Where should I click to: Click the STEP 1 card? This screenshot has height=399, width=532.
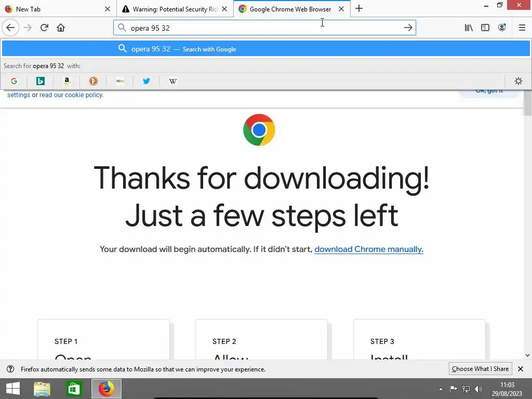click(103, 339)
